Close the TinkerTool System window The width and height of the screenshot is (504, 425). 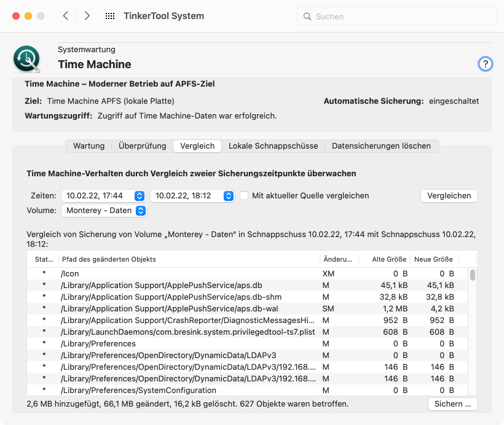16,16
